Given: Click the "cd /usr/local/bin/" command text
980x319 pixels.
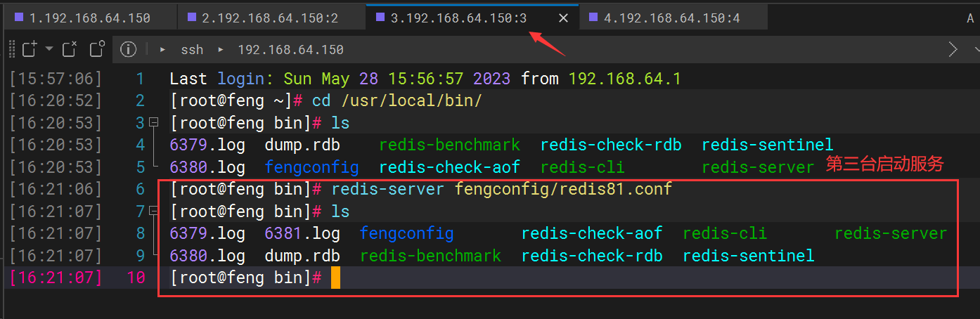Looking at the screenshot, I should [x=397, y=100].
